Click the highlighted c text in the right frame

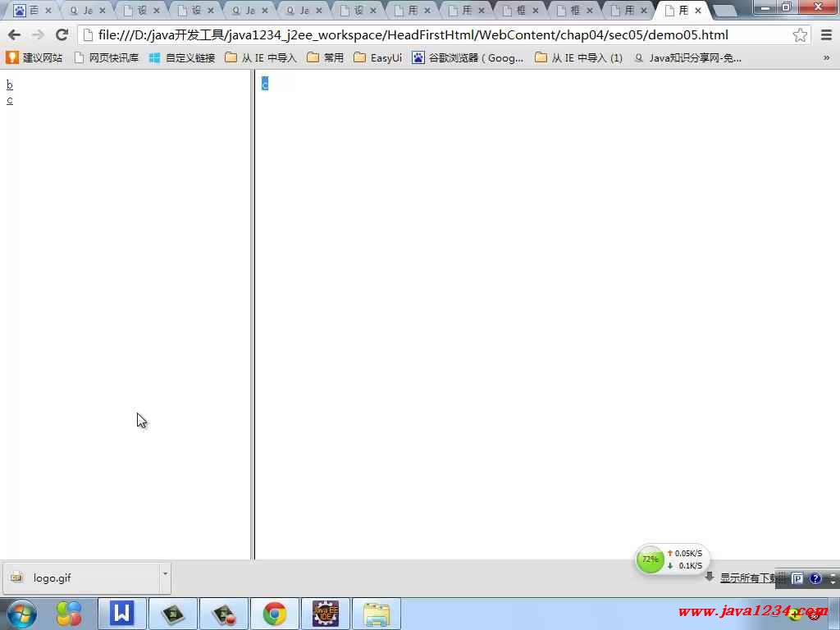click(x=265, y=84)
